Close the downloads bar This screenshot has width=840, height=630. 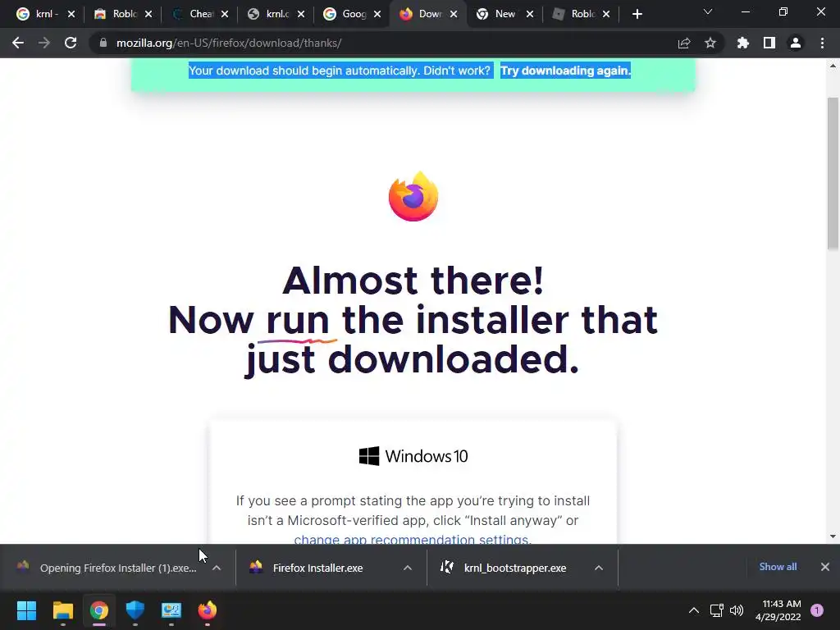click(x=825, y=567)
